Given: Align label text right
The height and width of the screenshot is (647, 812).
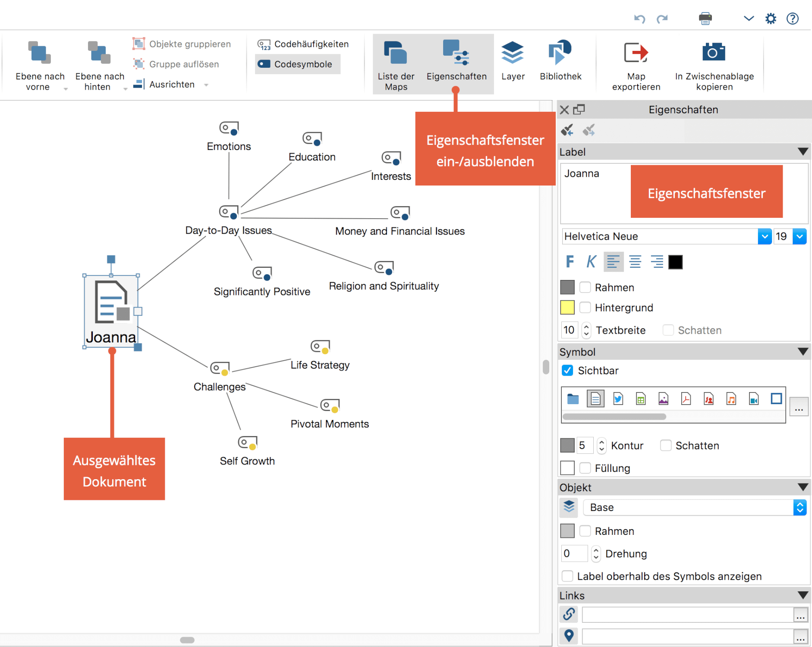Looking at the screenshot, I should pyautogui.click(x=657, y=261).
